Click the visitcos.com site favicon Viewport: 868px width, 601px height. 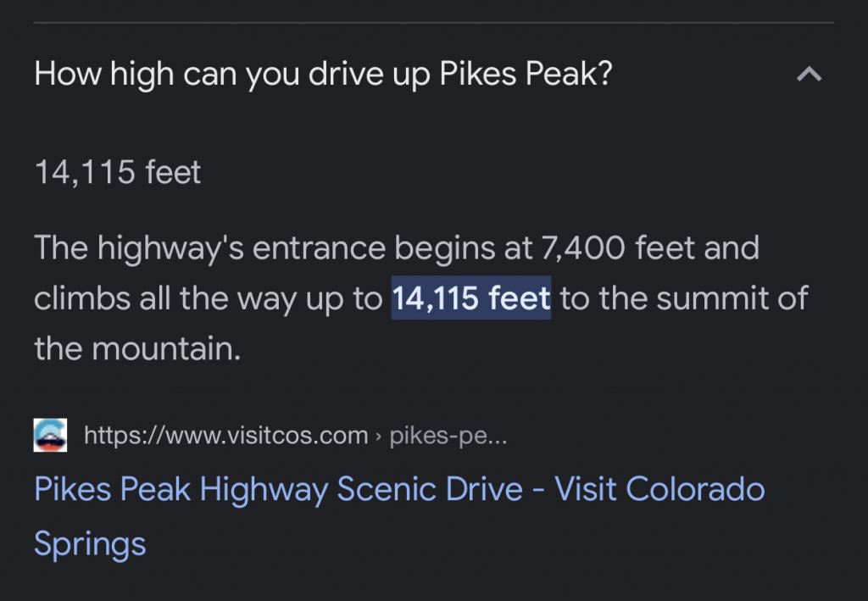50,435
